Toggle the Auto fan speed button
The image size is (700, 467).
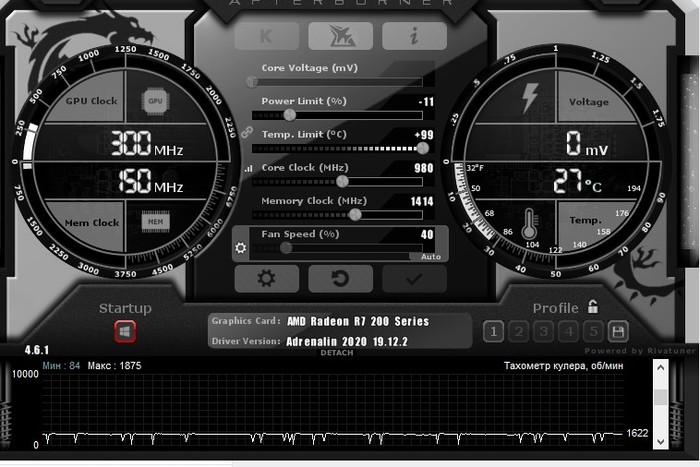tap(431, 257)
